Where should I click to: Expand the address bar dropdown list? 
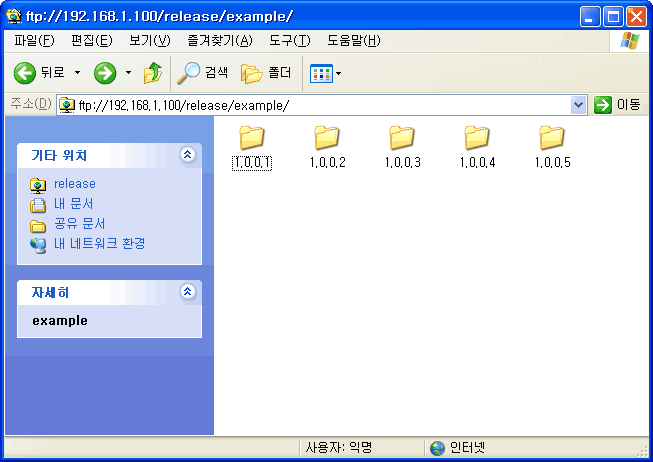pyautogui.click(x=578, y=105)
